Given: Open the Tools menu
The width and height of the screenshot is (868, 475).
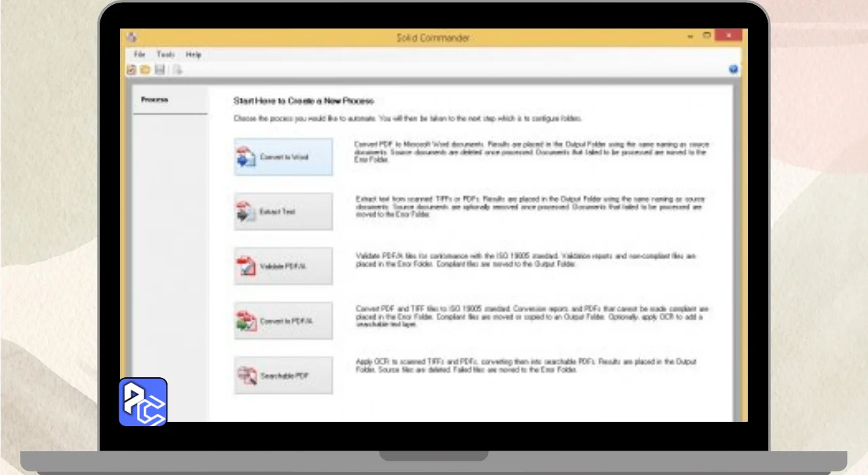Looking at the screenshot, I should [165, 54].
